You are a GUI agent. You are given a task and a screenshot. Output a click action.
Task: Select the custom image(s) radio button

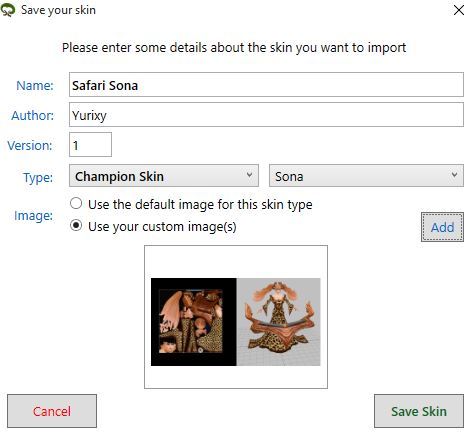click(x=76, y=226)
